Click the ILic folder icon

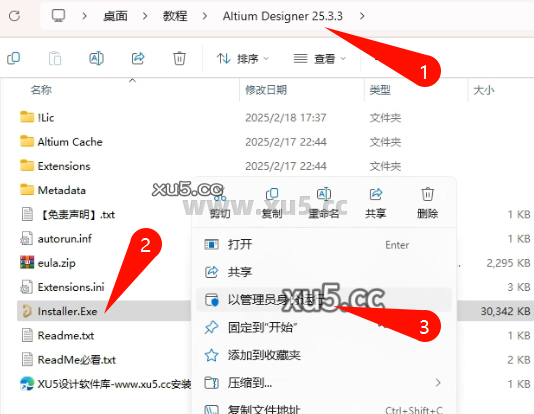pyautogui.click(x=27, y=117)
